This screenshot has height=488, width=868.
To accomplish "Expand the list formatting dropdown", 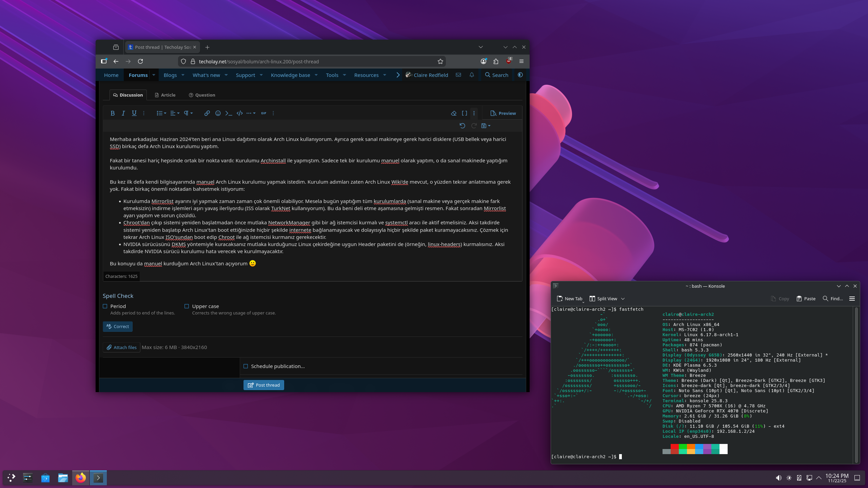I will click(x=161, y=113).
